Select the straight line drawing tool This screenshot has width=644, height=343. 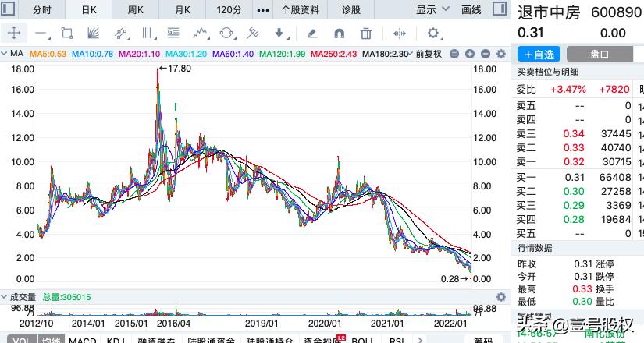[42, 34]
